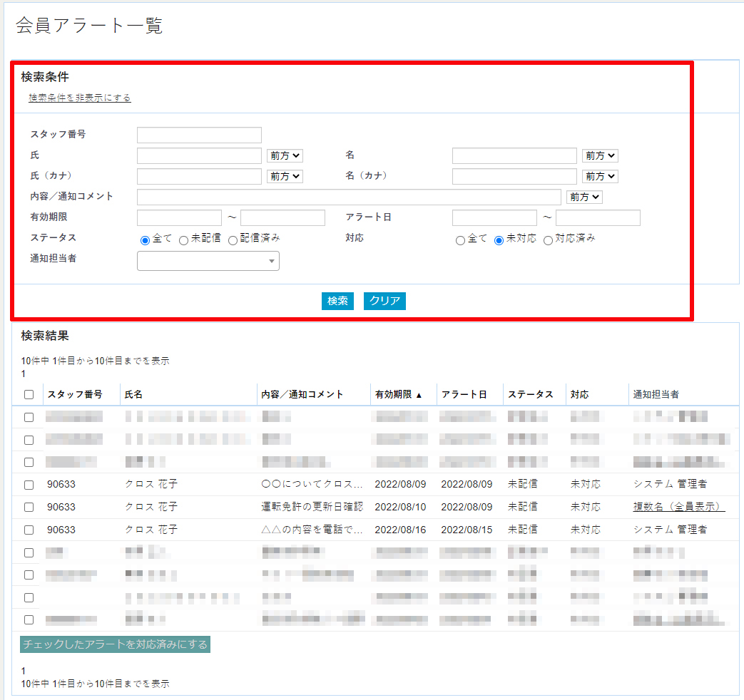Click 2022/08/15 アラート日 cell
Image resolution: width=744 pixels, height=700 pixels.
467,530
